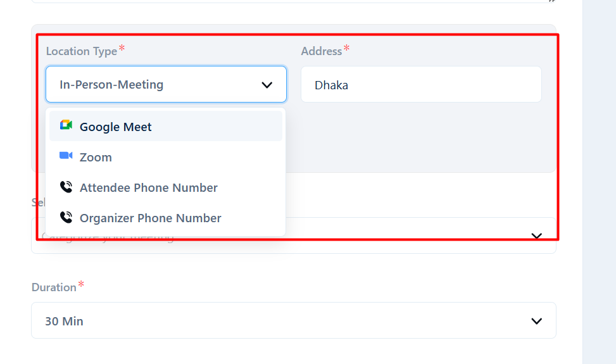Pick Attendee Phone Number option
Viewport: 616px width, 364px height.
pyautogui.click(x=166, y=187)
